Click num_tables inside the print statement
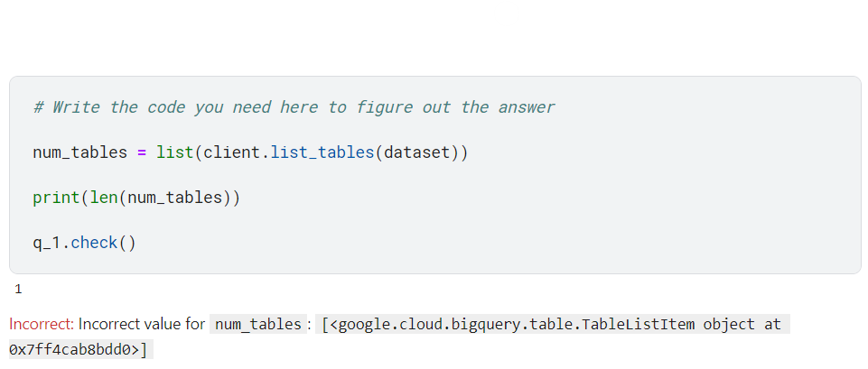The image size is (868, 369). click(x=174, y=198)
